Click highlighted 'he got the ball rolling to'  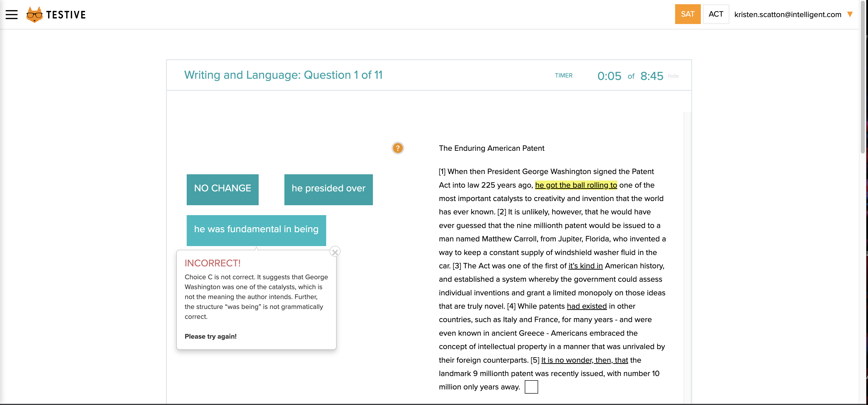pos(575,185)
